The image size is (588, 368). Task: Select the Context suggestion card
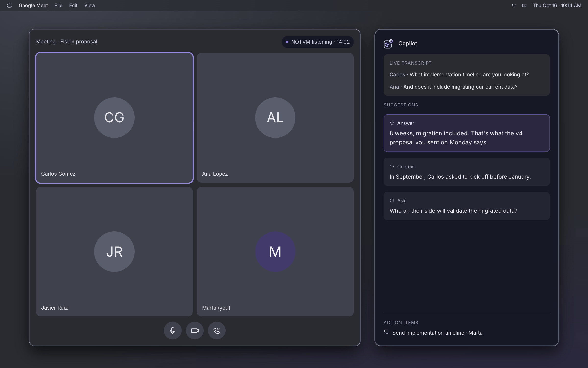click(x=466, y=172)
